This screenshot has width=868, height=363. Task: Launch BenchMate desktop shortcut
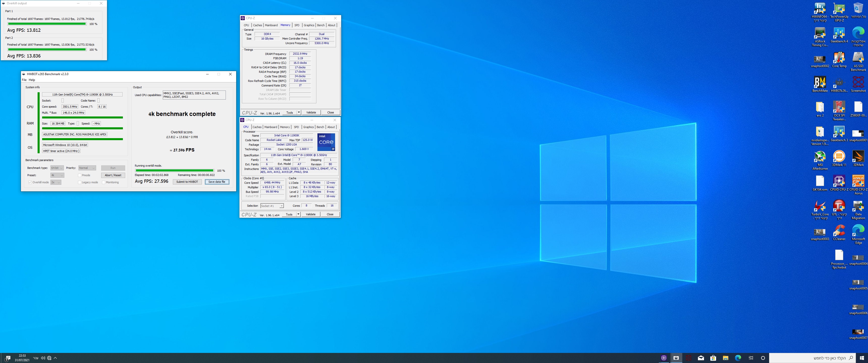point(820,84)
